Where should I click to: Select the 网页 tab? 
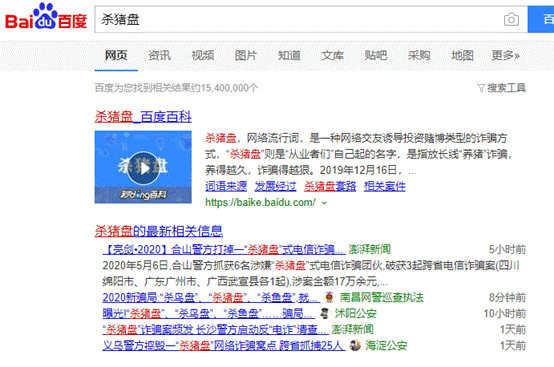(116, 55)
